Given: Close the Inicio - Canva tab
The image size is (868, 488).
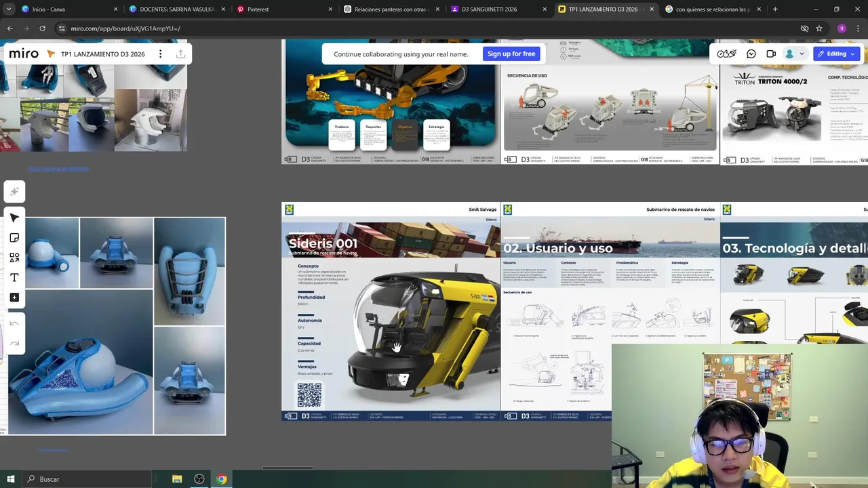Looking at the screenshot, I should [x=115, y=9].
